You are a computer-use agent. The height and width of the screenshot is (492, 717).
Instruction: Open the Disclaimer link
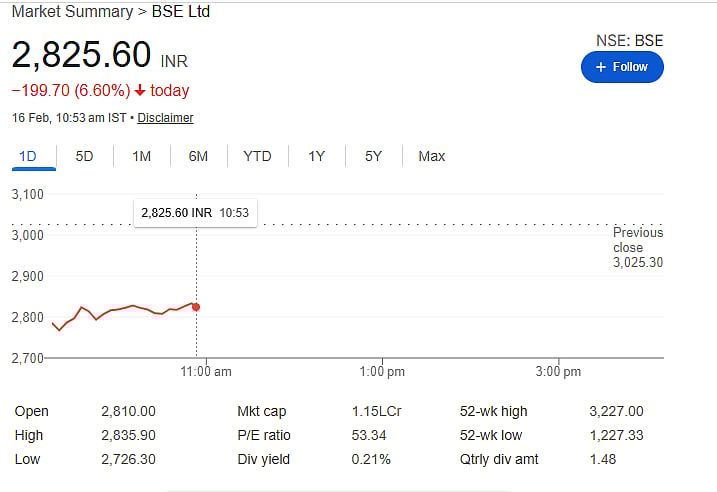click(165, 118)
